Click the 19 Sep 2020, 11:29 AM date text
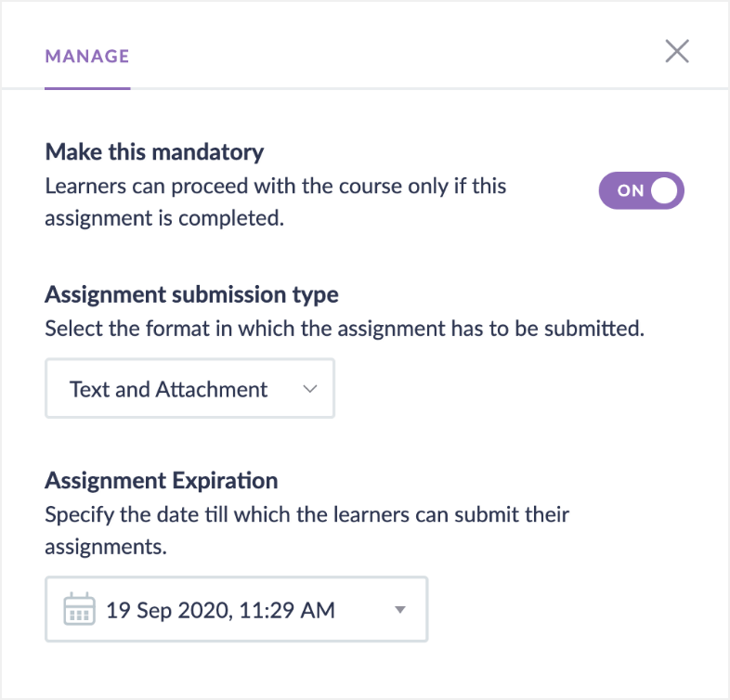 click(220, 610)
